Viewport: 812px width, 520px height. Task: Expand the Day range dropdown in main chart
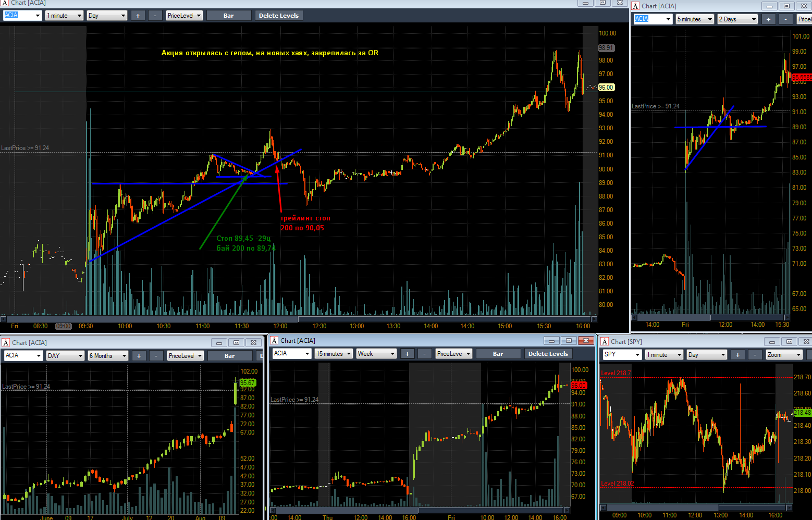click(x=107, y=16)
